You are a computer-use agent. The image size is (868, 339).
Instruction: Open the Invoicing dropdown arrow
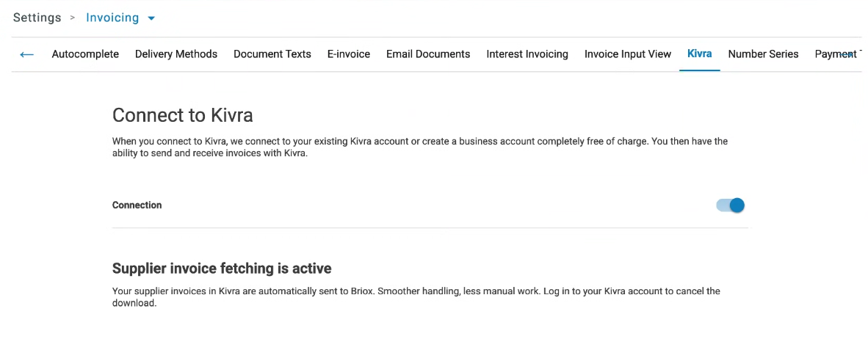[152, 18]
